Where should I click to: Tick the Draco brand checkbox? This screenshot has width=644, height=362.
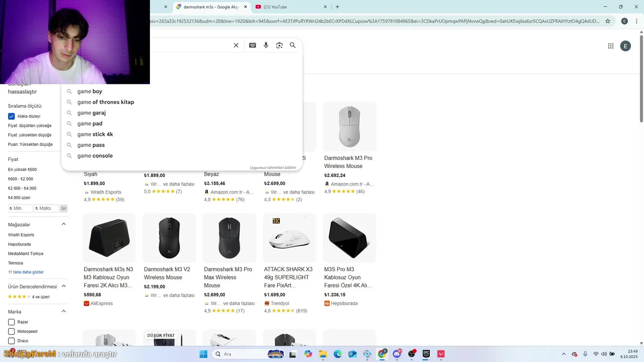click(12, 341)
